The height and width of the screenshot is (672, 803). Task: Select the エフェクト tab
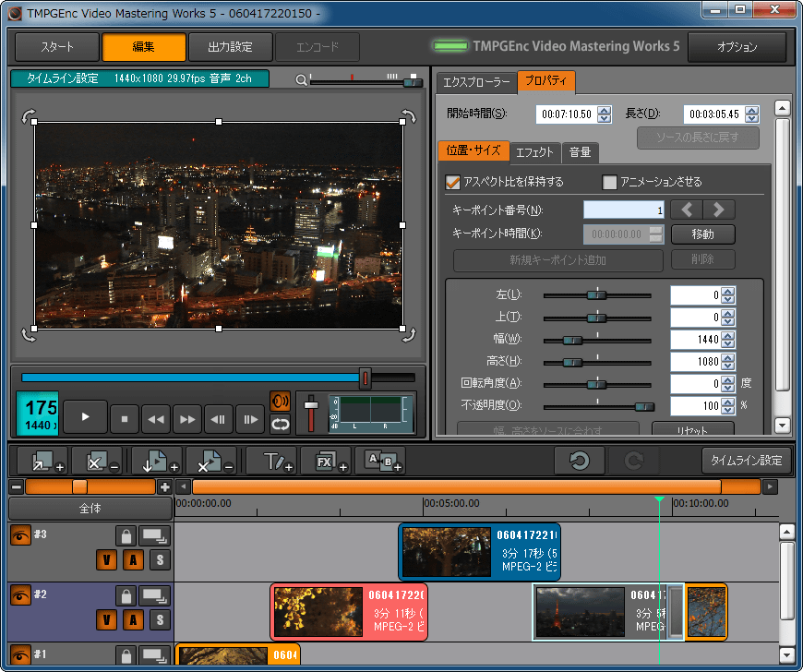[x=534, y=152]
